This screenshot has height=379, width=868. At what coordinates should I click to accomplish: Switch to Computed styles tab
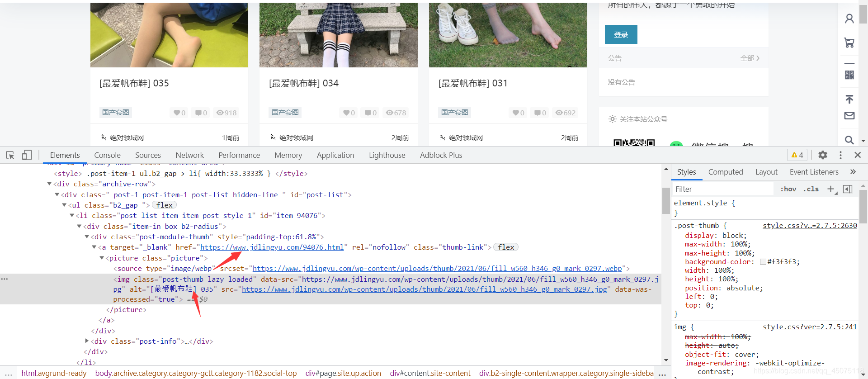pos(726,172)
